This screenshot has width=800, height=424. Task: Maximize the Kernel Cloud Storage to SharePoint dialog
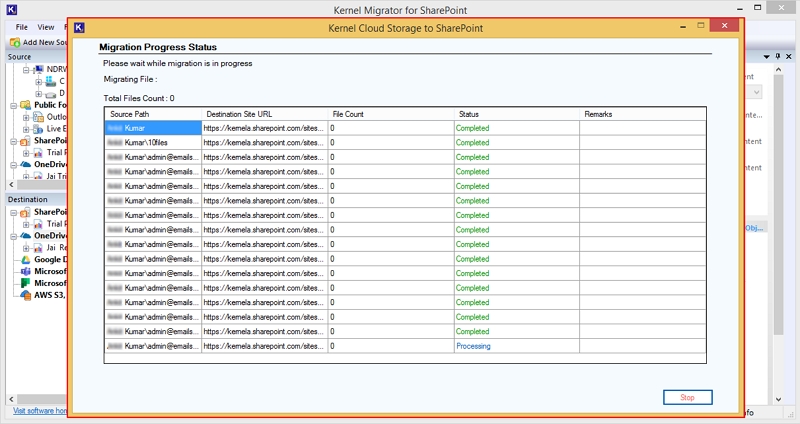coord(701,26)
